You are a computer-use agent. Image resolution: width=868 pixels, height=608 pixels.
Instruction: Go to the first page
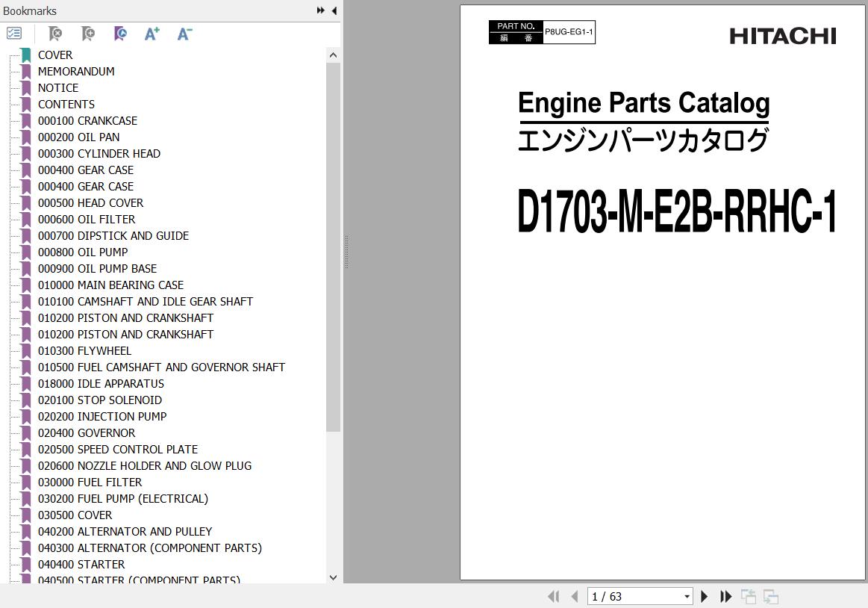pos(553,596)
